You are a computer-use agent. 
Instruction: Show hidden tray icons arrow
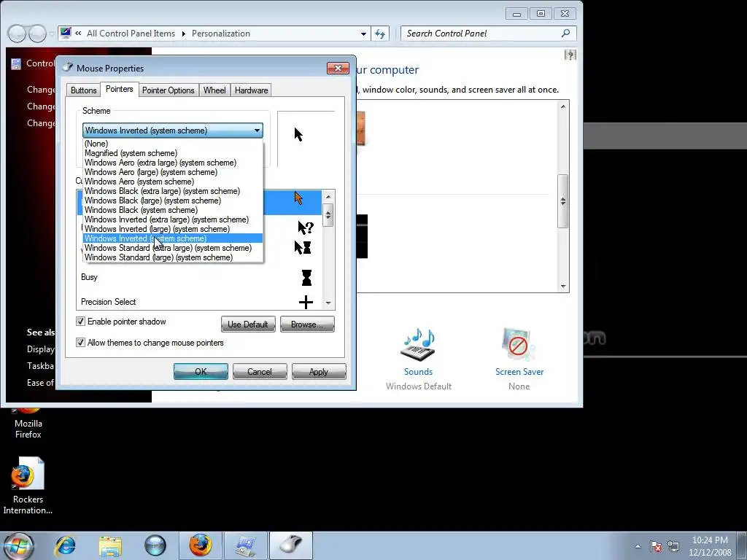[638, 546]
